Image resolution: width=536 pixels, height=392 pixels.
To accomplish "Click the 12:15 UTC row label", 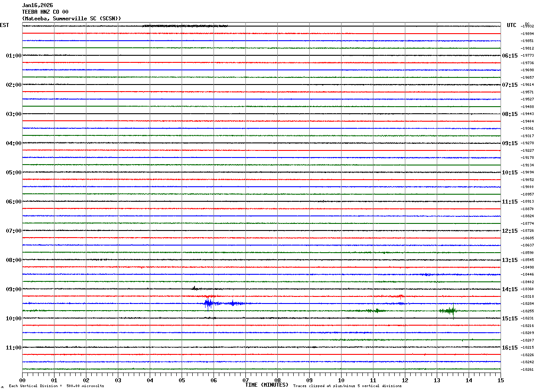I will coord(509,231).
